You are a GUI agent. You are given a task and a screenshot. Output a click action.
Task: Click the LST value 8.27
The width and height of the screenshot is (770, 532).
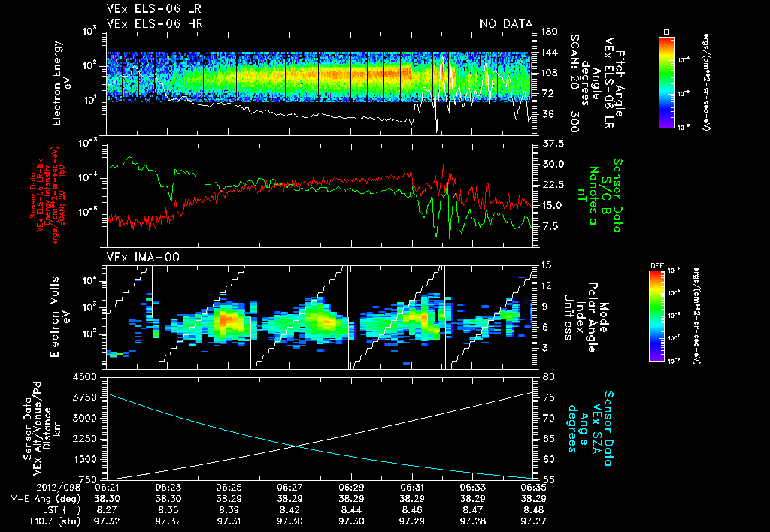coord(107,510)
